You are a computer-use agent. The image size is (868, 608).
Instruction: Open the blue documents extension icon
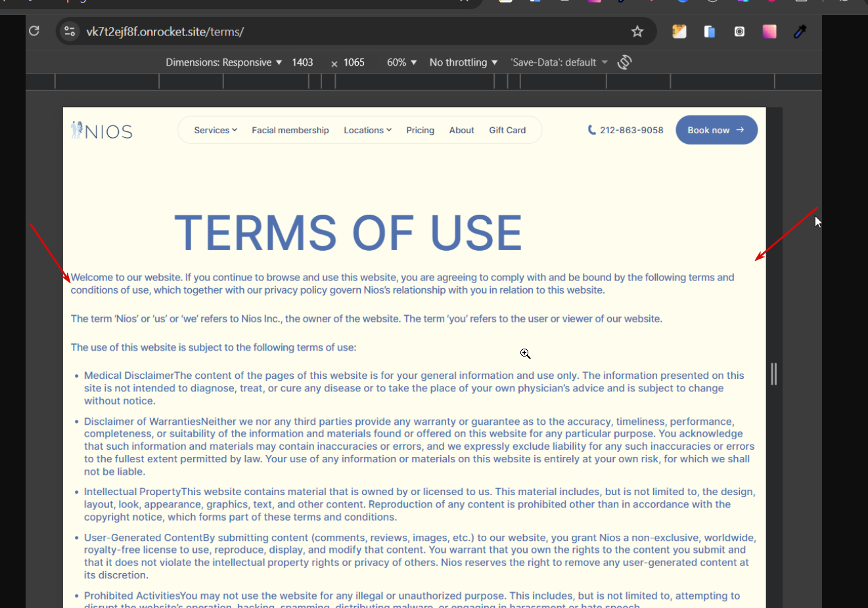(x=710, y=32)
